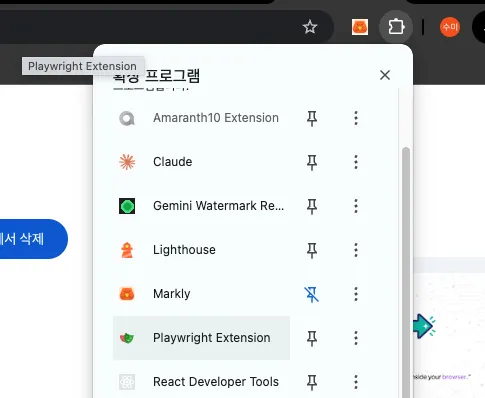The image size is (485, 398).
Task: Open more options for Playwright Extension
Action: click(x=356, y=338)
